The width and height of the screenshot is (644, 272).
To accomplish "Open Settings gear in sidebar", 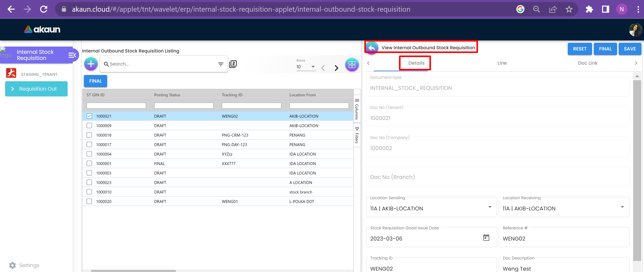I will (13, 265).
